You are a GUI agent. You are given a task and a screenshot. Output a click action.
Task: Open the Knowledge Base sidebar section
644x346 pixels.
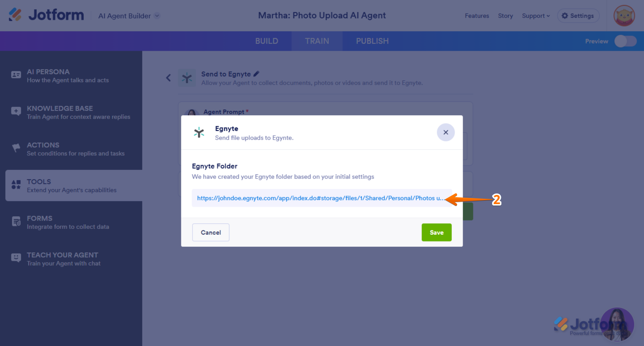click(x=78, y=112)
